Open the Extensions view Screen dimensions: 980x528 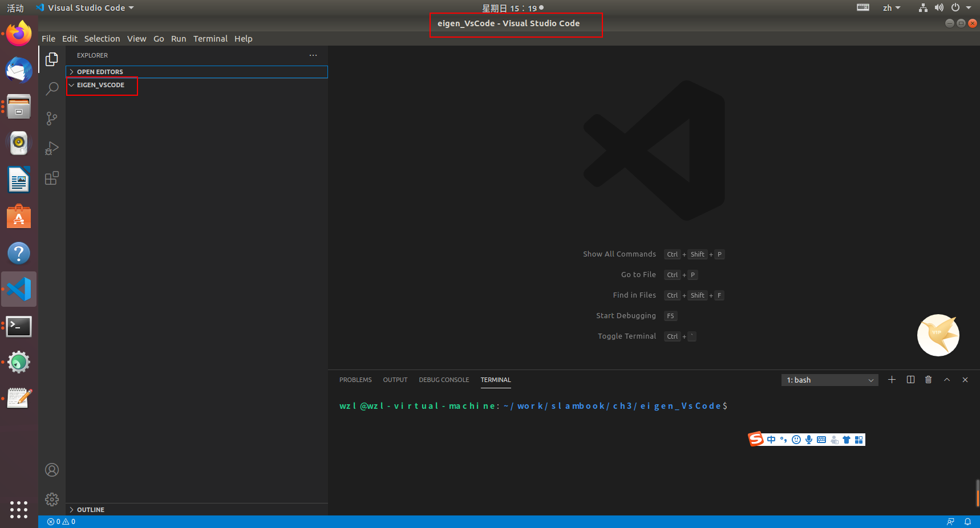pos(52,178)
